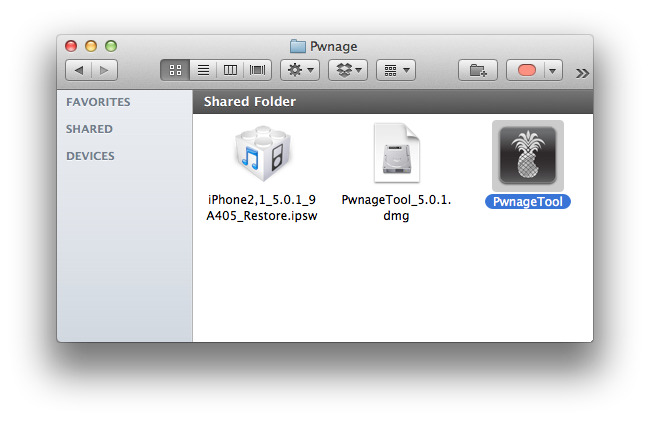The width and height of the screenshot is (650, 421).
Task: Click the New Folder toolbar icon
Action: (478, 71)
